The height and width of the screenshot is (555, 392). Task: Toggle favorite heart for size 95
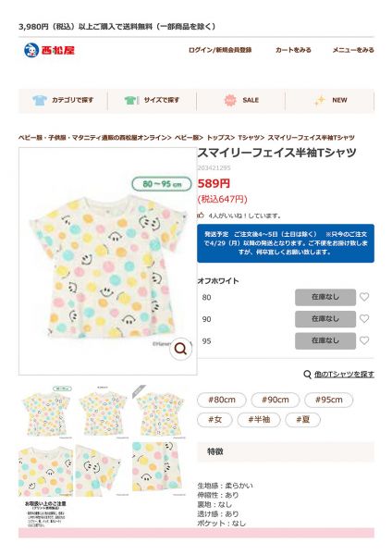point(364,340)
